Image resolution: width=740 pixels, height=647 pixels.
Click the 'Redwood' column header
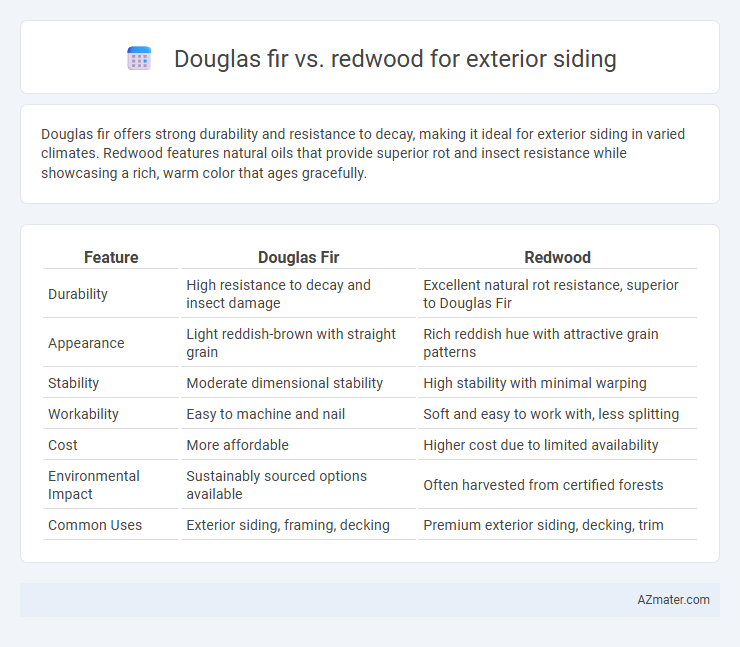tap(557, 257)
